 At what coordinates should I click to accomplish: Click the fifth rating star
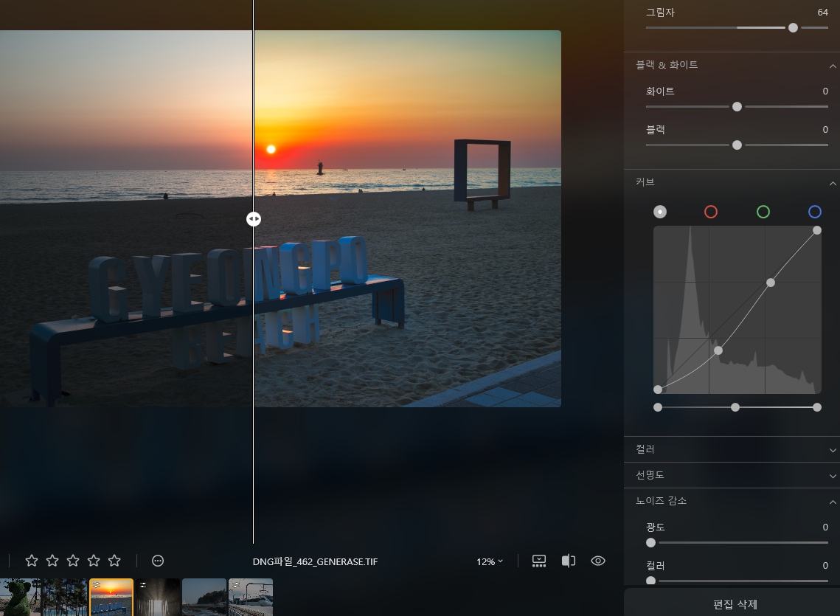click(x=114, y=561)
